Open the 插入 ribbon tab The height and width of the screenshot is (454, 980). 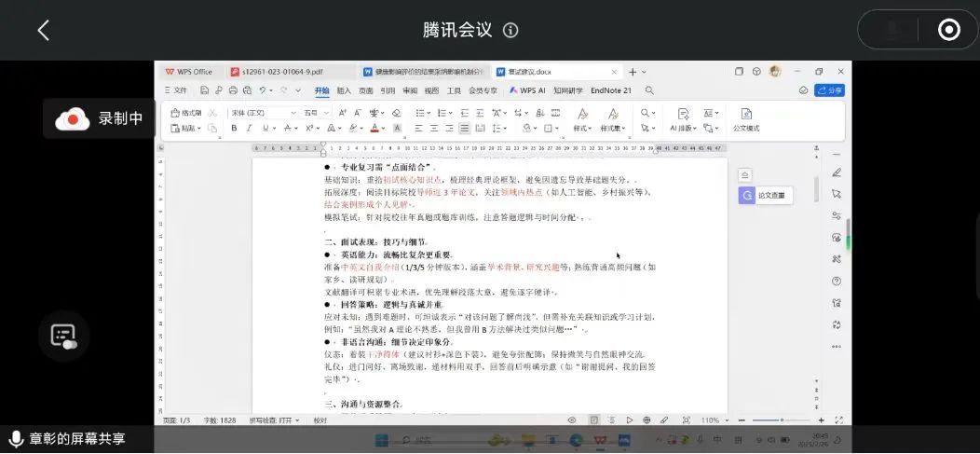click(344, 90)
